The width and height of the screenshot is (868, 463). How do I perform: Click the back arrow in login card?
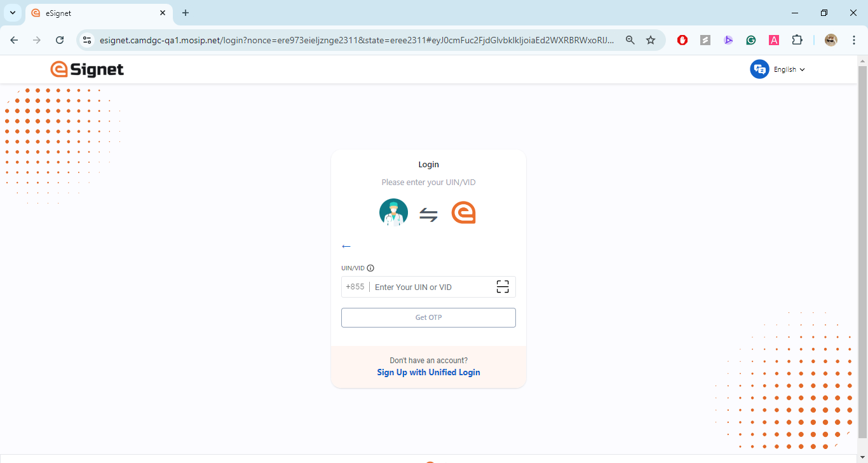tap(346, 247)
